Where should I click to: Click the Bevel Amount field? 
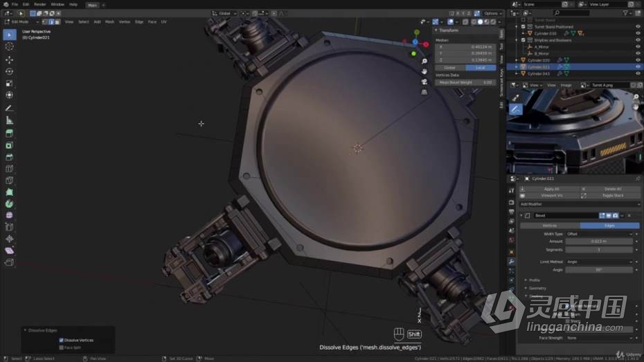[599, 242]
